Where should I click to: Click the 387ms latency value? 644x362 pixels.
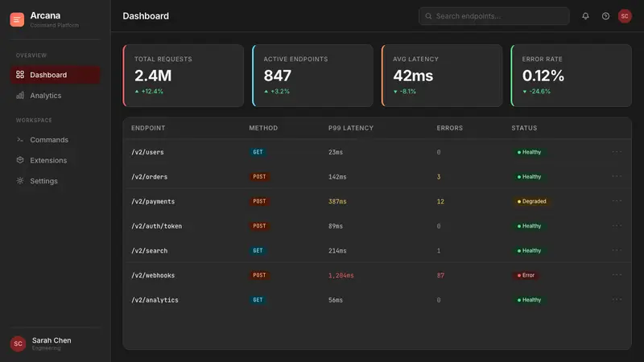pos(337,201)
